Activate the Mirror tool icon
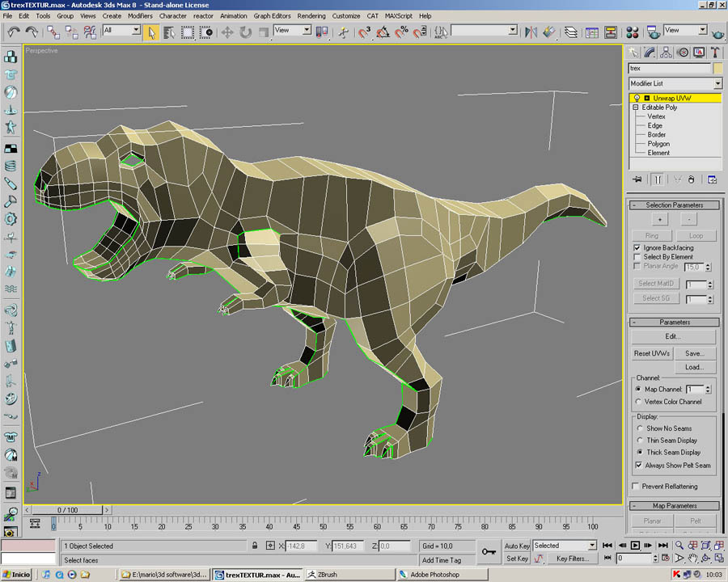Screen dimensions: 728x582 (x=531, y=32)
